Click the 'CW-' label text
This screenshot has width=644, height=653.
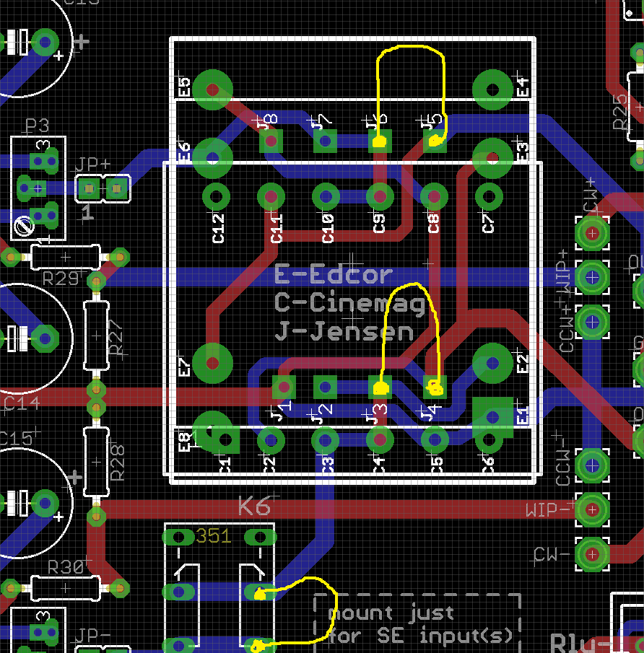pos(552,555)
